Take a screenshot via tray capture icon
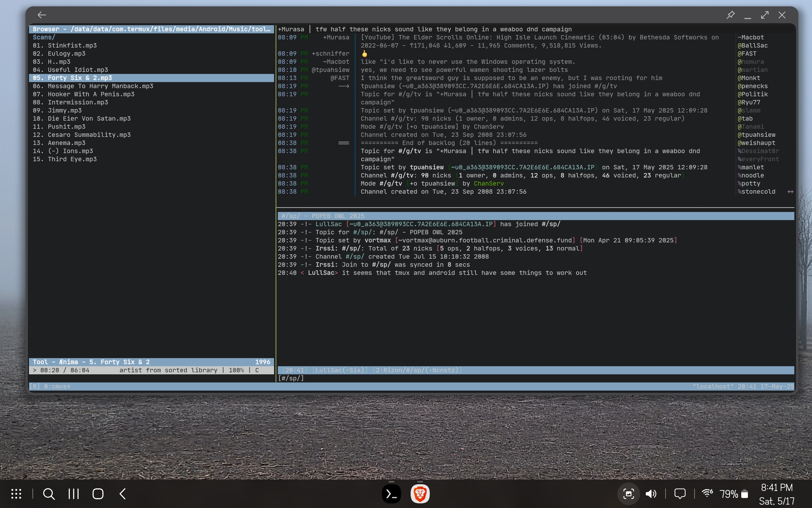 click(x=628, y=494)
